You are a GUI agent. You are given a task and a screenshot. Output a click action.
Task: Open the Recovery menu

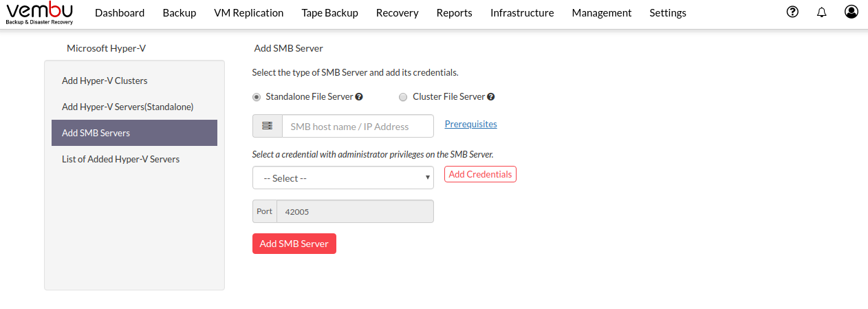[x=398, y=12]
